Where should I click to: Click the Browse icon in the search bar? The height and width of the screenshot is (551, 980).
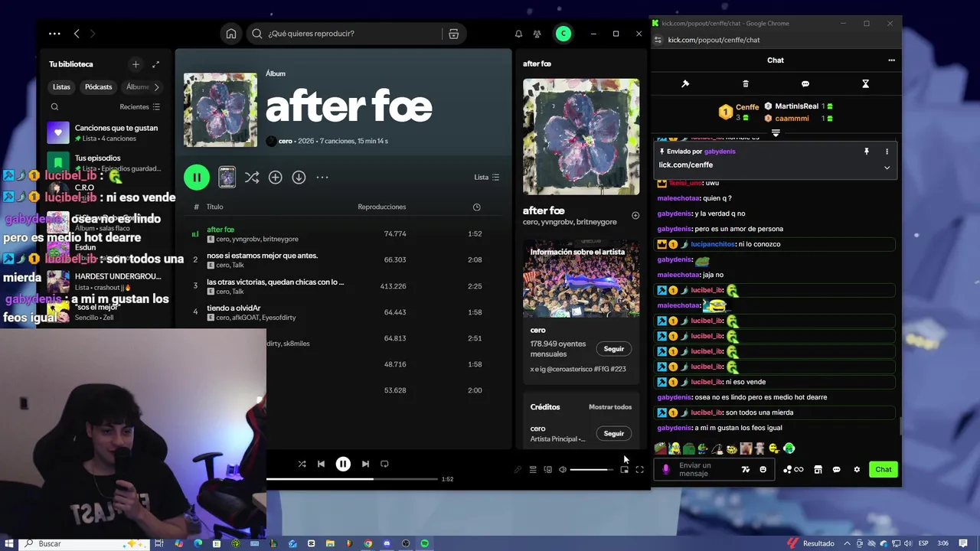click(x=454, y=34)
